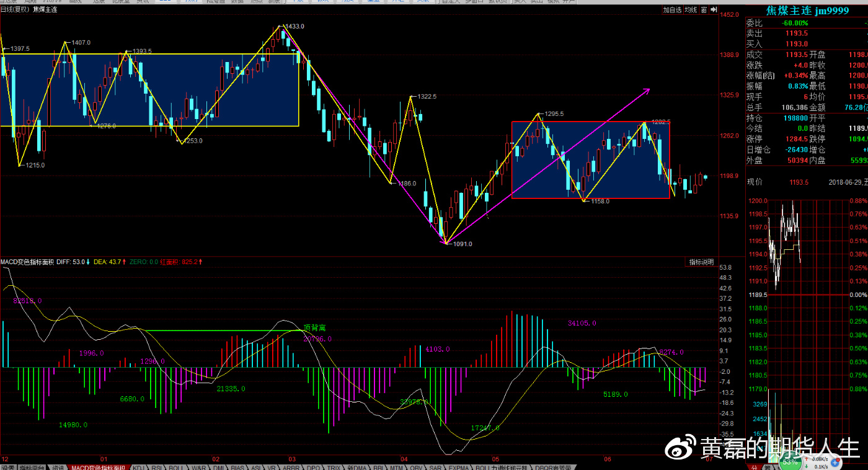Switch to the BIAS indicator tab
The height and width of the screenshot is (470, 868).
coord(237,468)
